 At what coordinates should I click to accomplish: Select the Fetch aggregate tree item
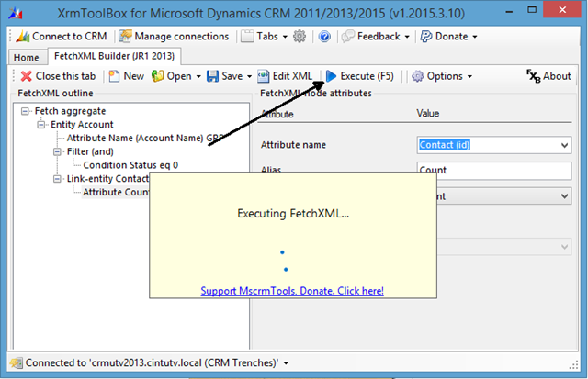[70, 111]
